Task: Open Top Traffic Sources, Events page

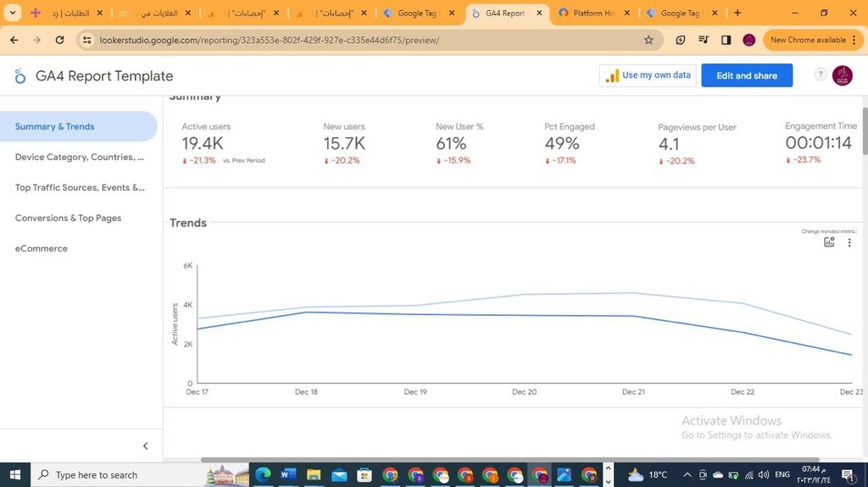Action: click(x=80, y=188)
